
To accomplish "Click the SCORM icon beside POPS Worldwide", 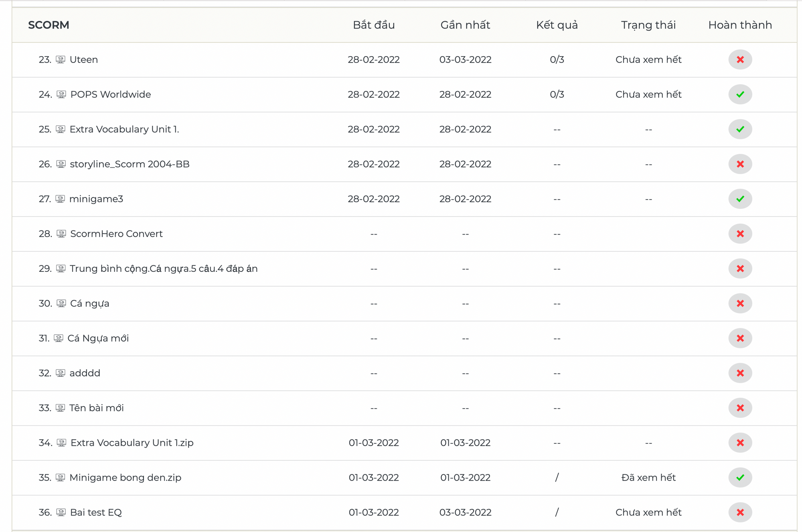I will (x=61, y=95).
